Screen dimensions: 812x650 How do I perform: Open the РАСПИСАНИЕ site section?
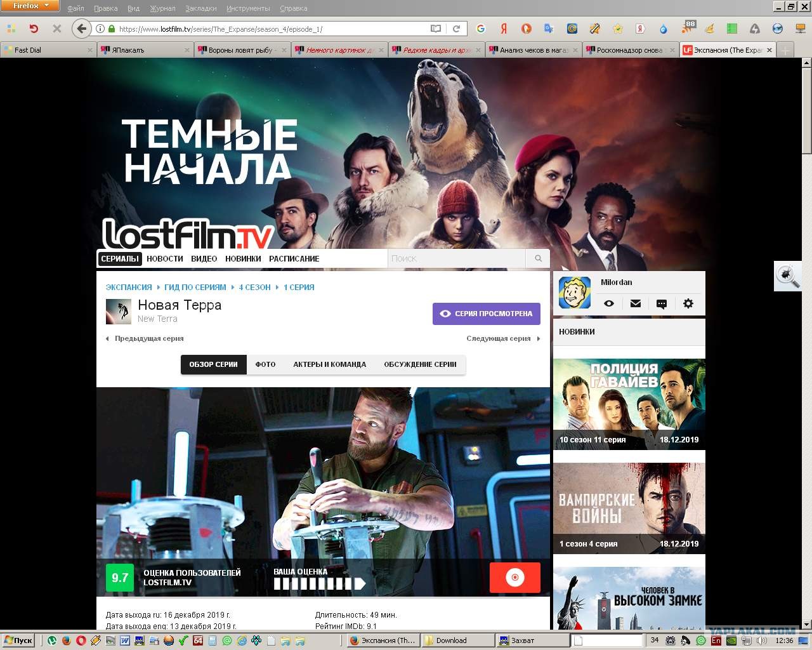(294, 258)
